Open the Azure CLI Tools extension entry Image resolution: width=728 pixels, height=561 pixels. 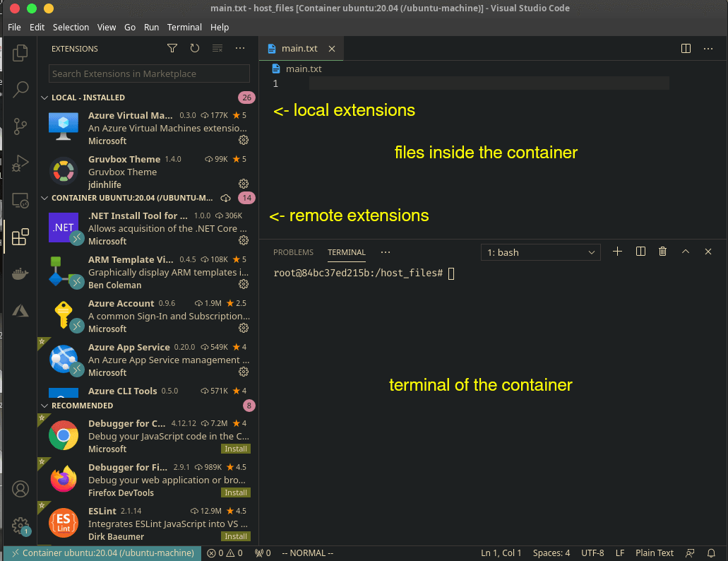coord(148,391)
